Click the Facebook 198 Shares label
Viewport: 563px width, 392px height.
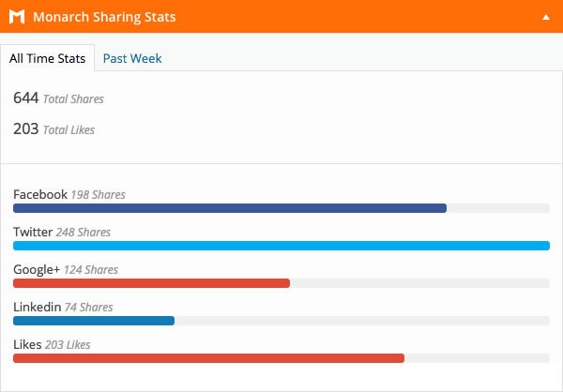pos(69,194)
